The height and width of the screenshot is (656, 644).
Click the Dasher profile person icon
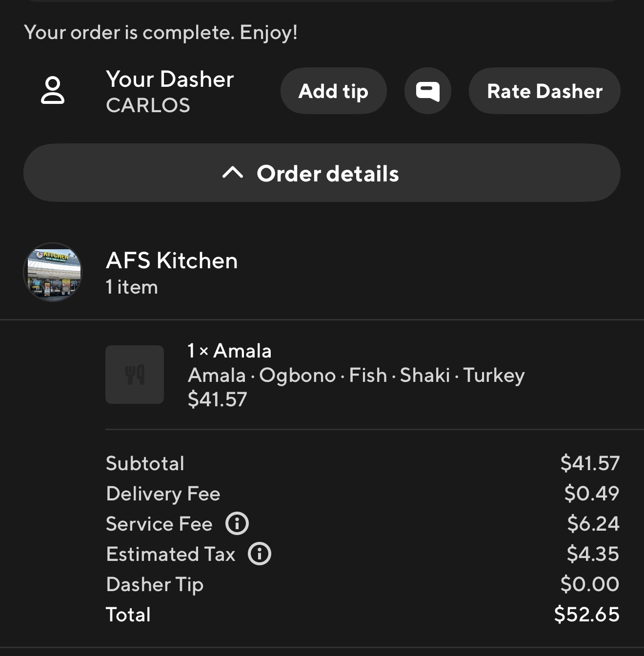pyautogui.click(x=53, y=90)
